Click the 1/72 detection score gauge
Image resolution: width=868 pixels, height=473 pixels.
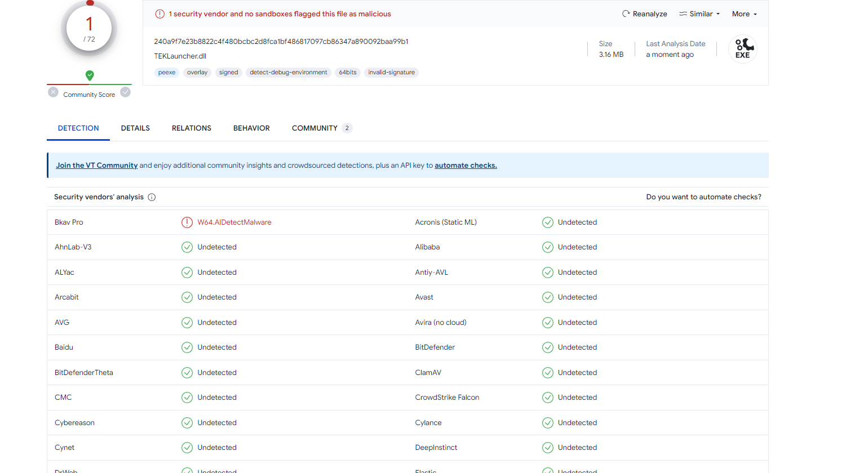point(89,28)
